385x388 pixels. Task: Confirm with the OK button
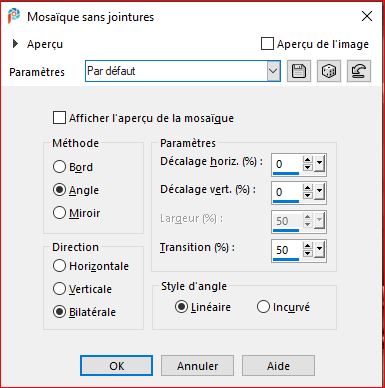click(x=116, y=366)
